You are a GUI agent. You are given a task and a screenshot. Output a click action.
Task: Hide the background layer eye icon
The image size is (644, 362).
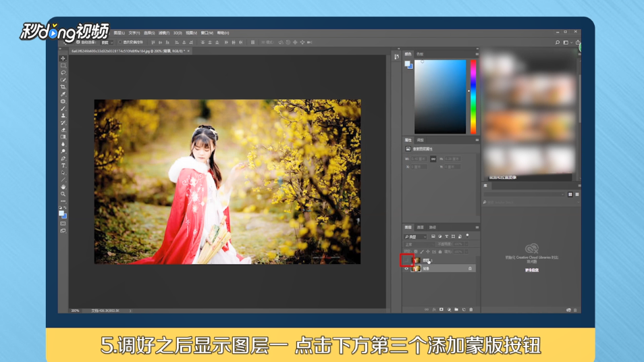tap(406, 268)
